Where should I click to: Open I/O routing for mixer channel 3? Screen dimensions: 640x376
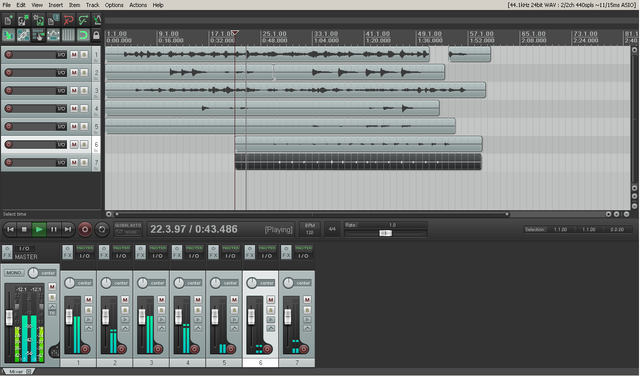click(x=158, y=256)
